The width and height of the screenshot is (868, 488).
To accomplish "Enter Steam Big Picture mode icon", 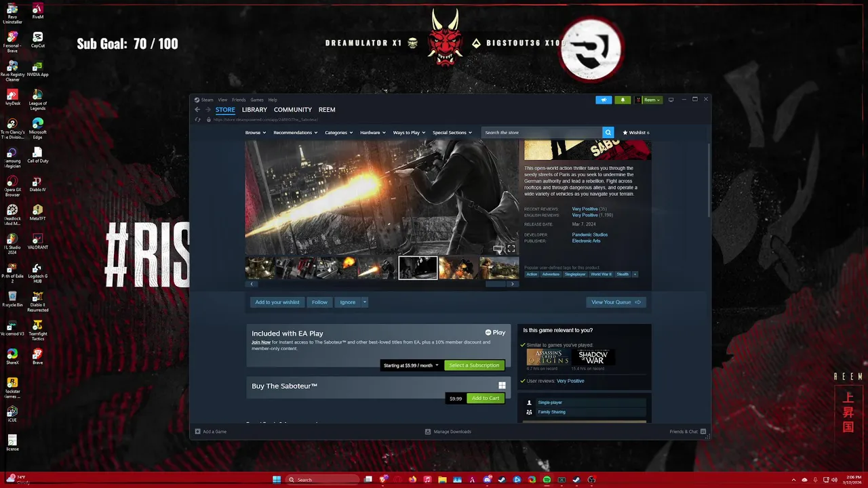I will [671, 100].
